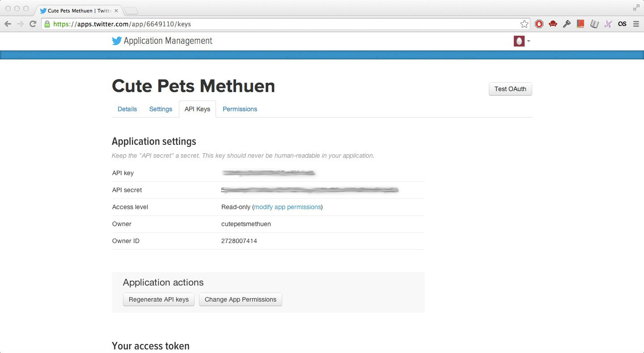This screenshot has width=644, height=353.
Task: Click the Application actions heading
Action: click(x=163, y=282)
